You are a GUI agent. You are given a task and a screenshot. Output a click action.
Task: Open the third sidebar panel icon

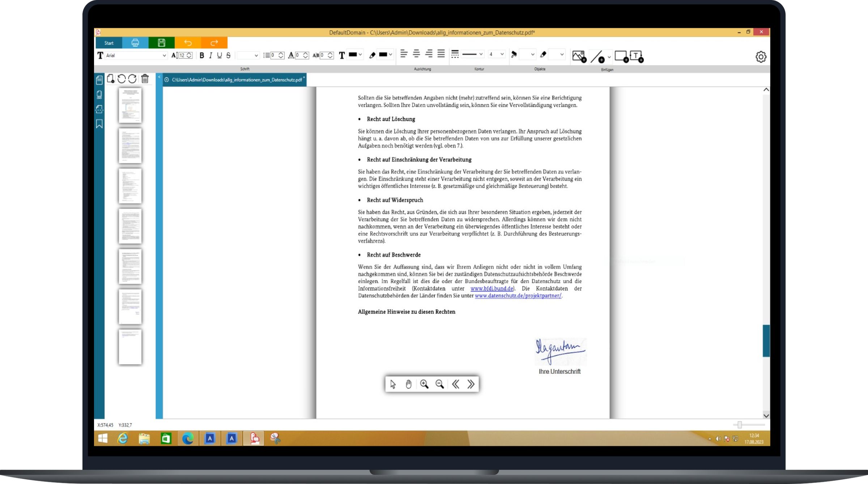(x=99, y=109)
